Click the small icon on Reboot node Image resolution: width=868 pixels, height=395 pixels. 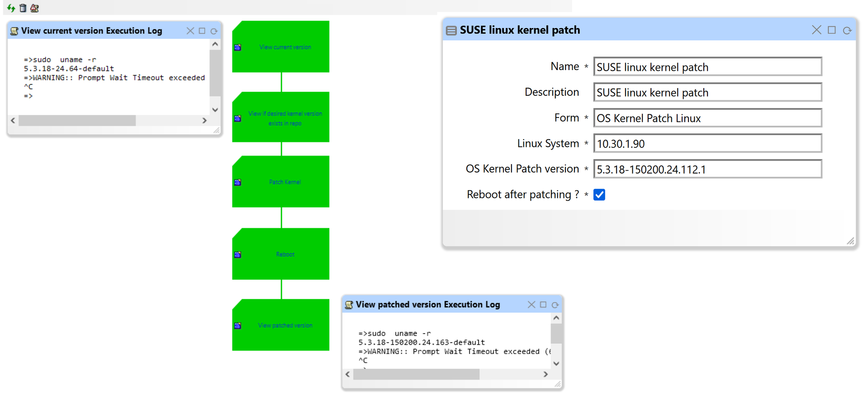point(237,255)
